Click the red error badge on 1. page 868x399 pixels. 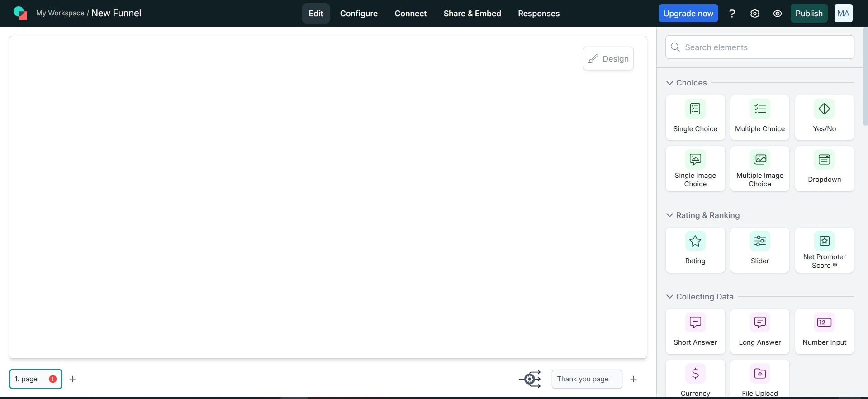[52, 379]
